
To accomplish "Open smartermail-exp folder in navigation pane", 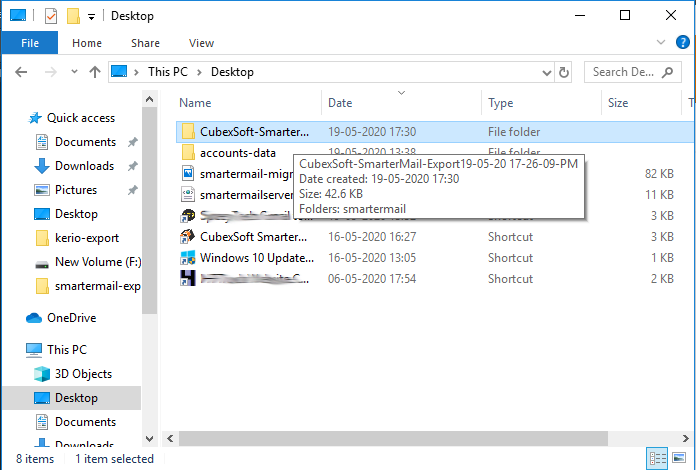I will 97,286.
